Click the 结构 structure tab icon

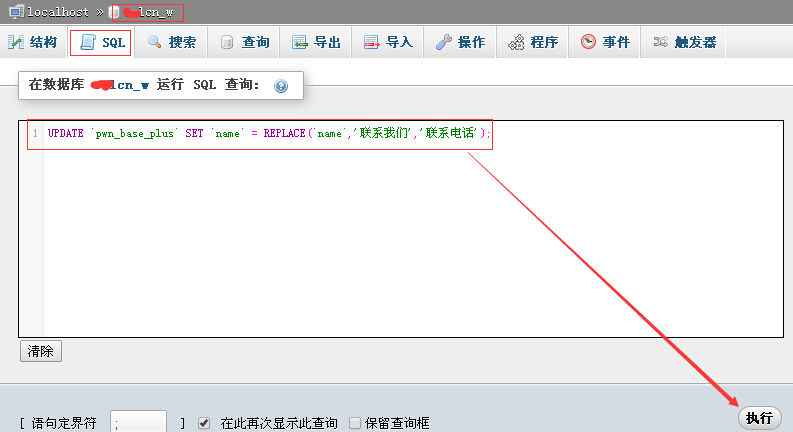click(x=16, y=42)
